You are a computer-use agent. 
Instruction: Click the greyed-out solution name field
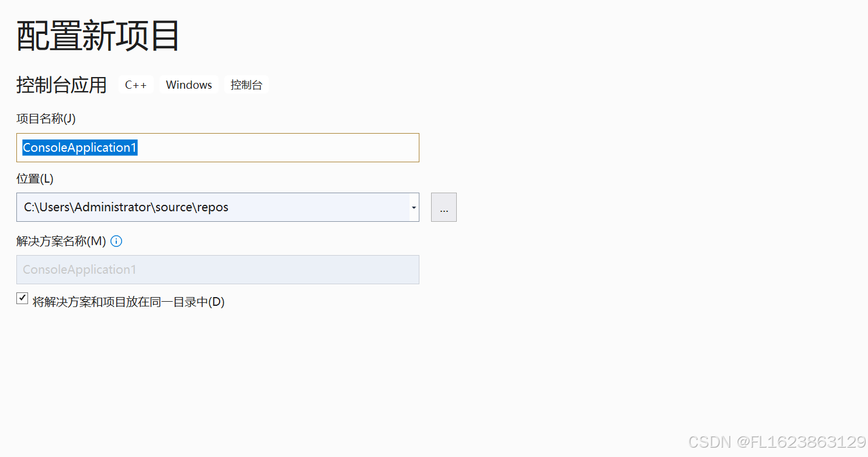(217, 270)
